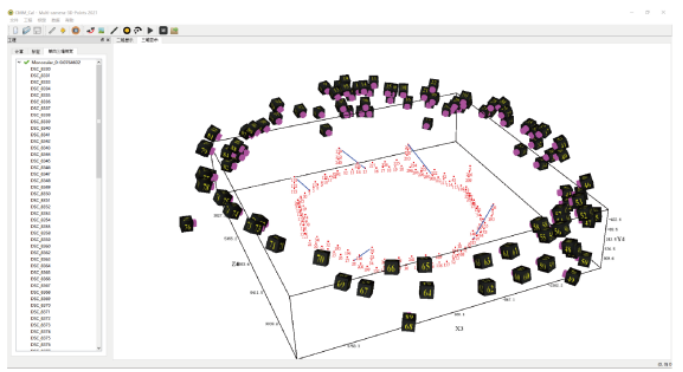This screenshot has height=372, width=683.
Task: Click the orange camera toolbar icon
Action: pos(76,30)
